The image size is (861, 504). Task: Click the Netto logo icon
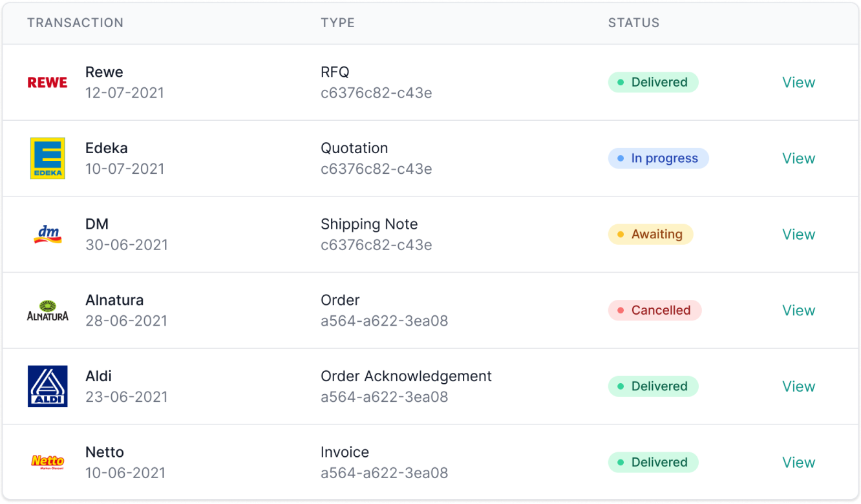point(47,462)
